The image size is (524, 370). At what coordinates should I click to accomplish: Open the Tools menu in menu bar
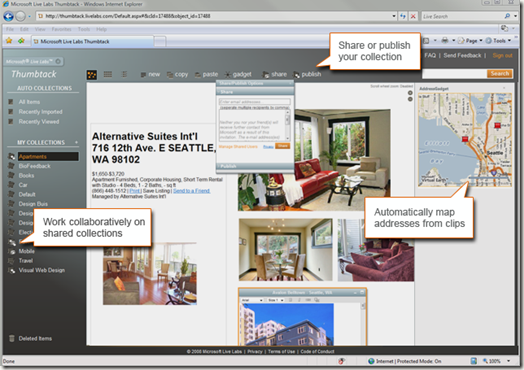(x=84, y=29)
